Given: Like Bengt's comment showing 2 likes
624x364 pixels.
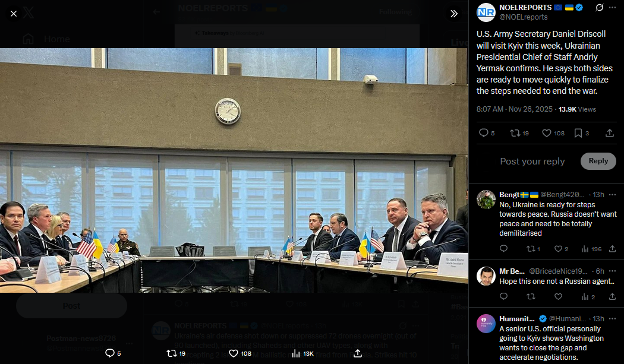Looking at the screenshot, I should tap(562, 249).
